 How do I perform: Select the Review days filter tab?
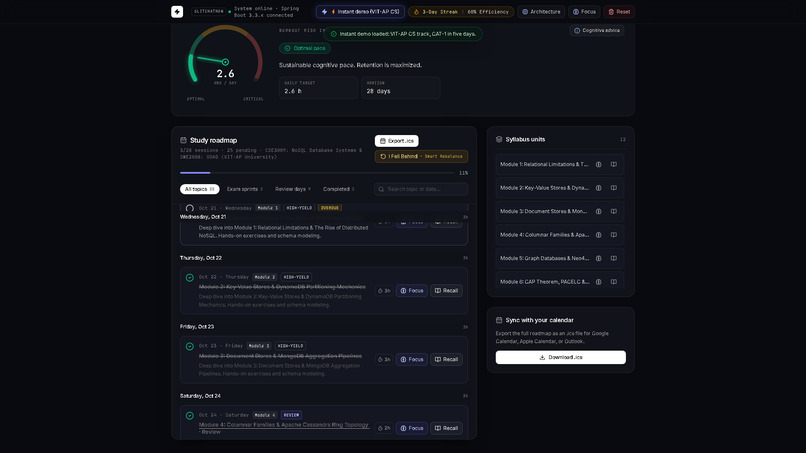point(292,189)
